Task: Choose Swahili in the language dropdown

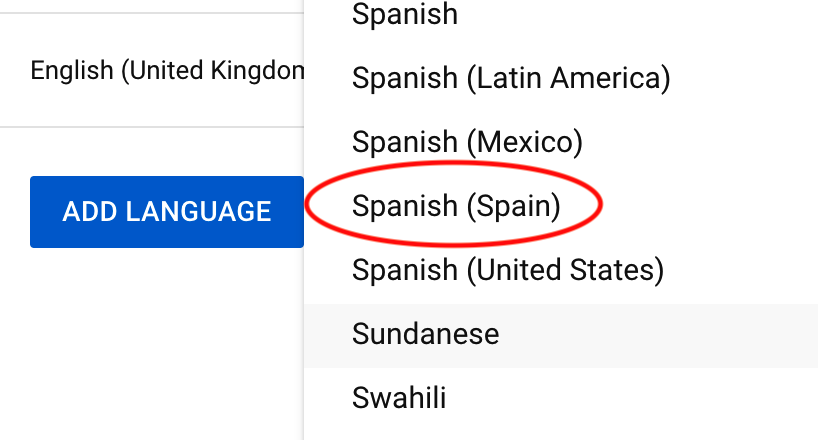Action: pyautogui.click(x=399, y=397)
